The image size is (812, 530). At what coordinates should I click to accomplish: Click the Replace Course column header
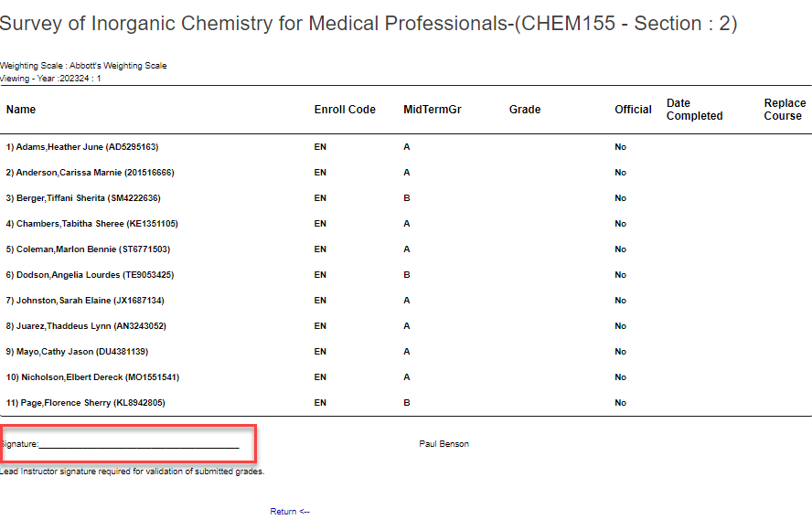785,109
